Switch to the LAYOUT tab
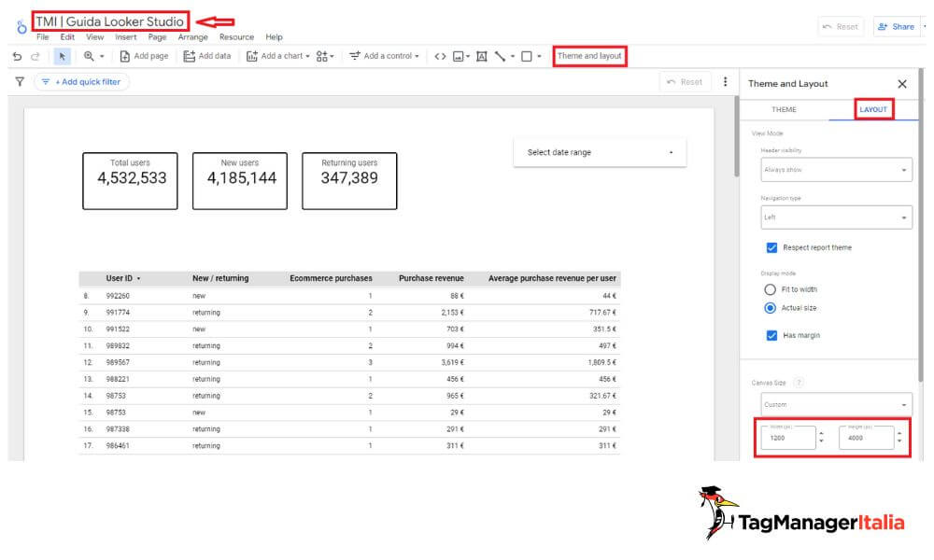This screenshot has width=934, height=560. pos(873,109)
